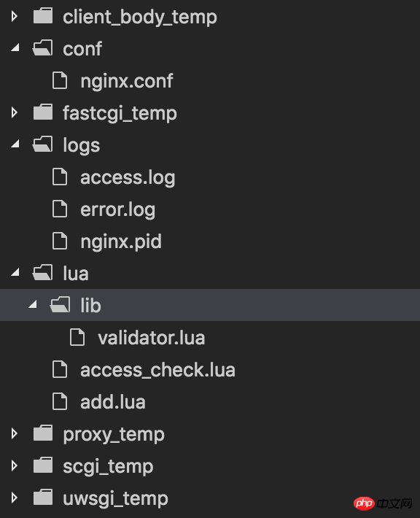The width and height of the screenshot is (420, 518).
Task: Click the nginx.conf file icon
Action: click(60, 80)
